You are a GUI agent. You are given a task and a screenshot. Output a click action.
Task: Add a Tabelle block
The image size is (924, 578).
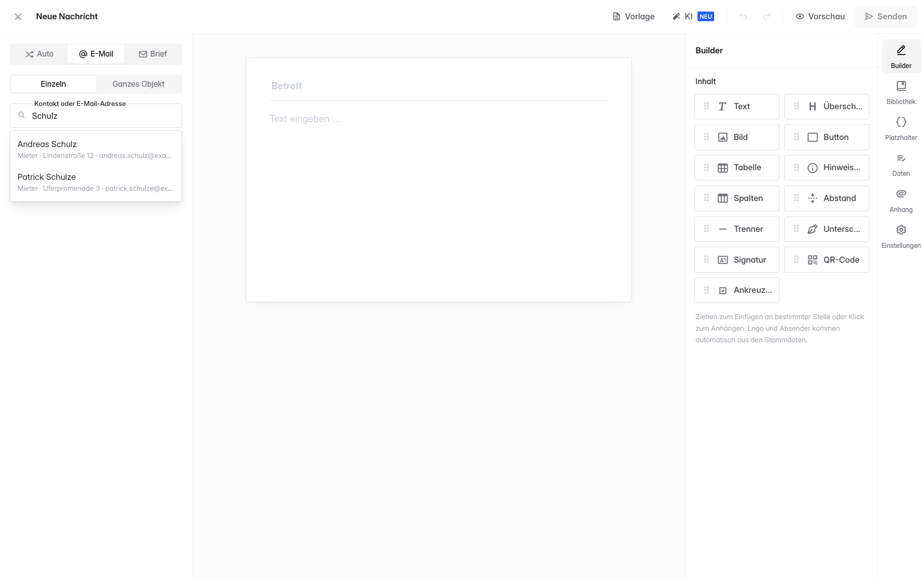point(737,168)
